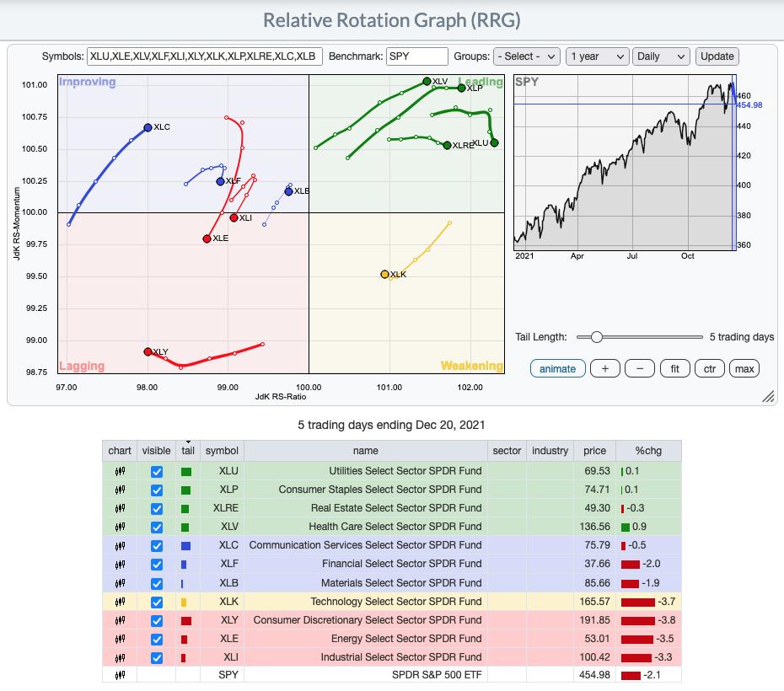Click the resize grip on the RRG panel
The image size is (784, 691).
[x=768, y=396]
